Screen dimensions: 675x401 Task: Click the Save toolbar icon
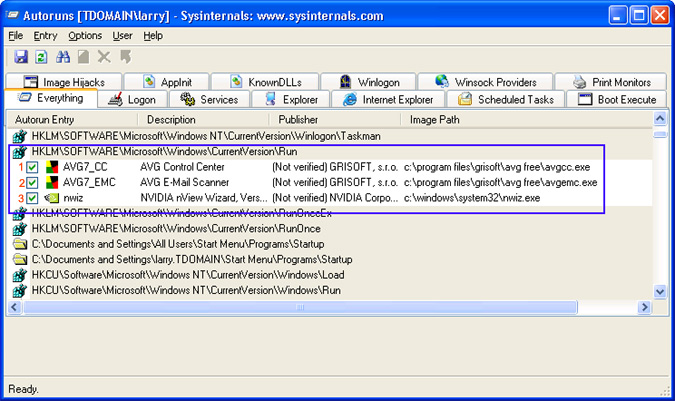coord(21,57)
